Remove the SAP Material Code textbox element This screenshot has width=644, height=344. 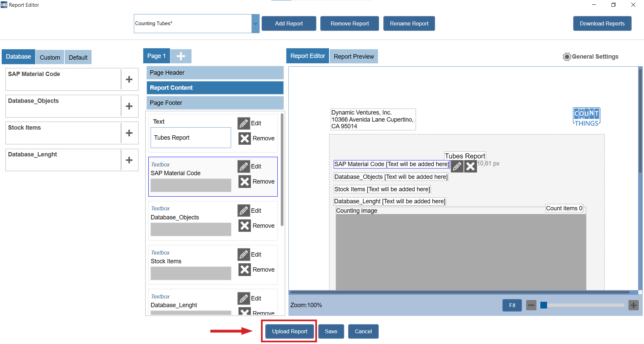coord(245,182)
